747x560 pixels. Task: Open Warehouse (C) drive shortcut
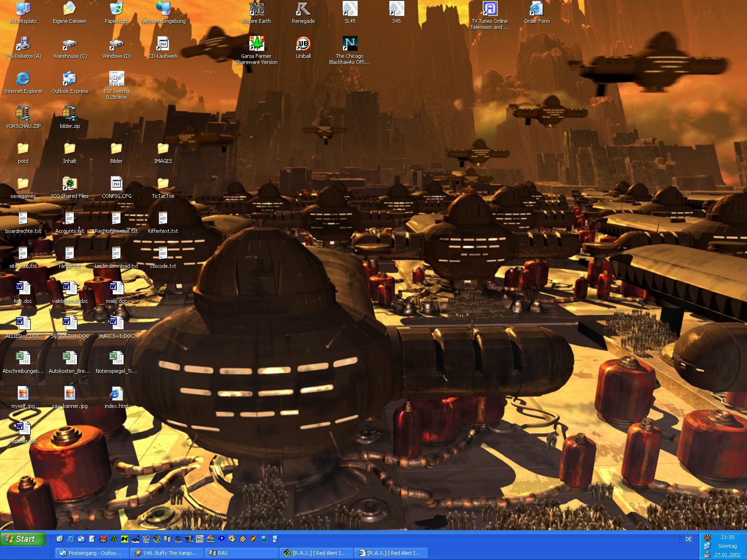tap(70, 48)
